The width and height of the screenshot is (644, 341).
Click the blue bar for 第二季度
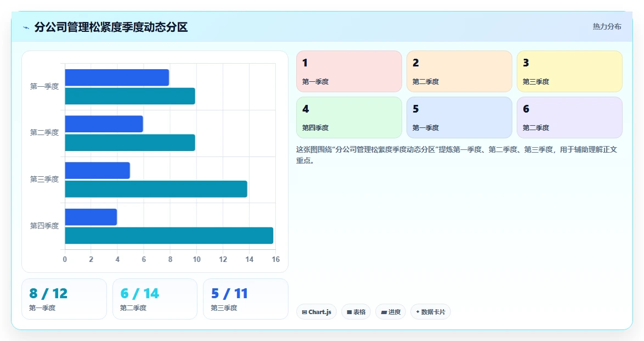coord(104,124)
